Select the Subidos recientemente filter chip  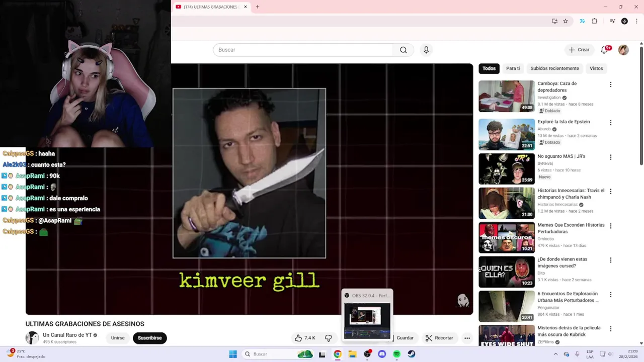coord(554,68)
